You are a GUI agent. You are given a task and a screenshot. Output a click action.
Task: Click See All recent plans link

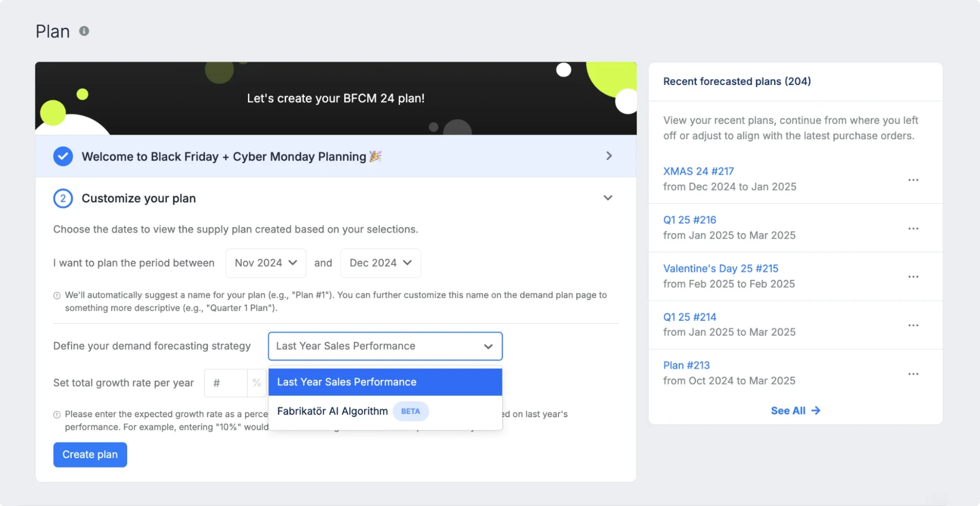coord(795,411)
